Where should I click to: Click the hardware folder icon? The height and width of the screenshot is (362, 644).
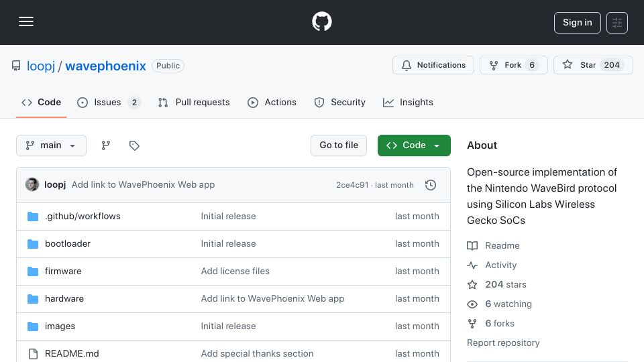[x=33, y=299]
